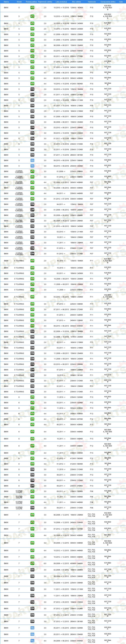Click the Rodzaj paliwa column header
The image size is (126, 644).
click(x=31, y=2)
